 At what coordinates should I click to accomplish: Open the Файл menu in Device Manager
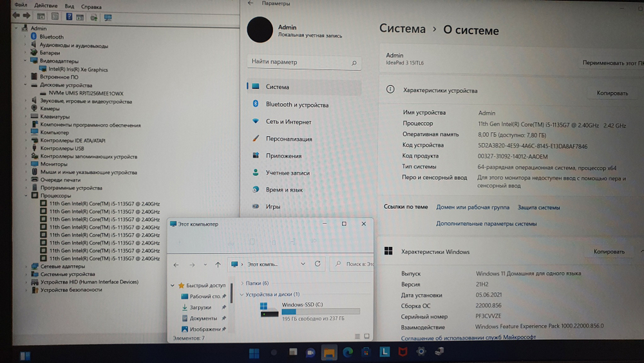click(x=21, y=5)
